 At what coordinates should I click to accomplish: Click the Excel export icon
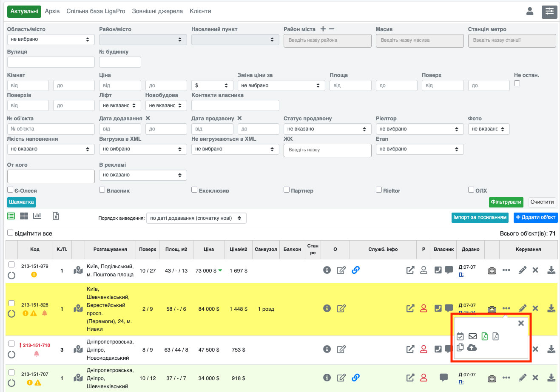[56, 216]
